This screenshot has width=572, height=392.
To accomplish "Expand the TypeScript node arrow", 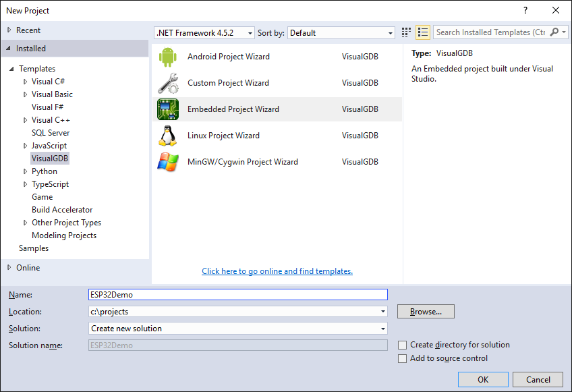I will (x=25, y=184).
